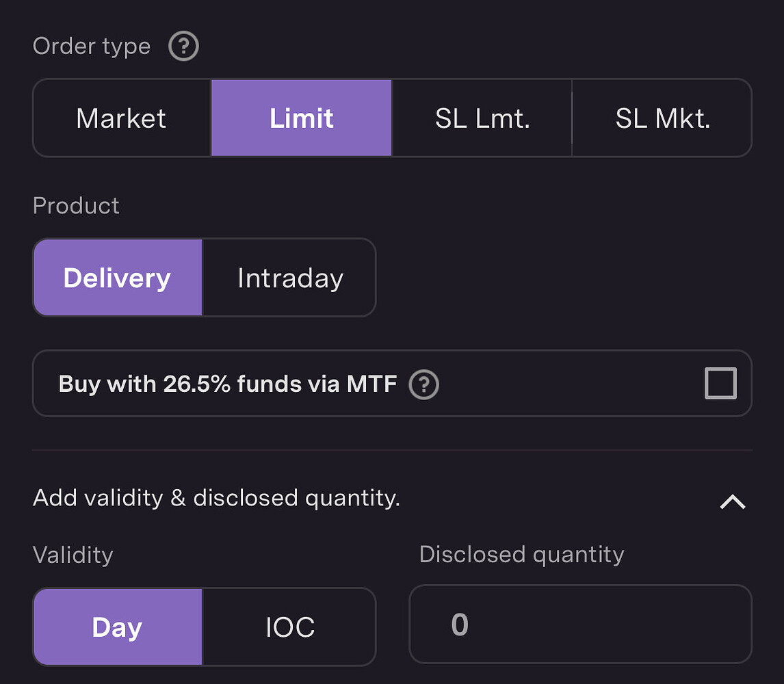The image size is (784, 684).
Task: Click the zero in Disclosed quantity box
Action: tap(459, 624)
